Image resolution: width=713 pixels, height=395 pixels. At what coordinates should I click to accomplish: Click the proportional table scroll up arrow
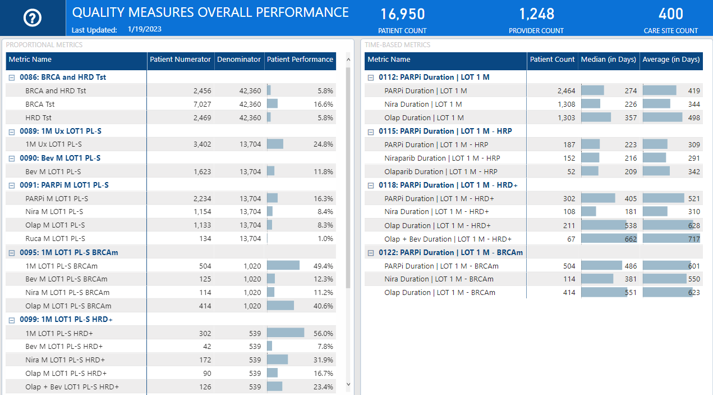point(348,60)
